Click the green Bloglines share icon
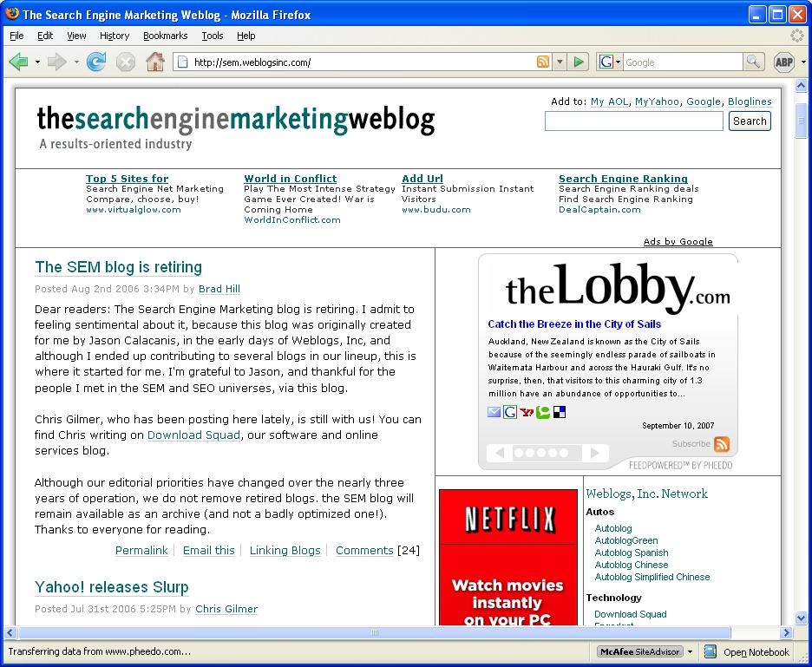 click(x=543, y=412)
